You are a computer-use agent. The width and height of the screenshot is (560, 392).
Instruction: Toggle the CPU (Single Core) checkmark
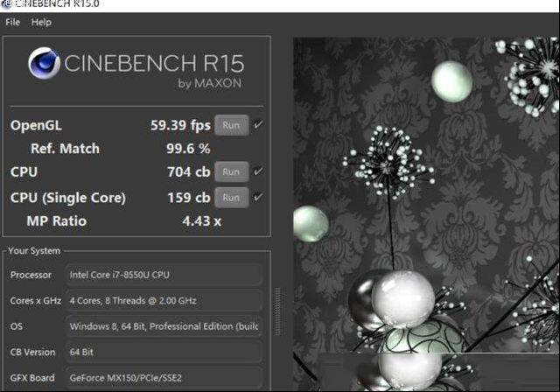point(258,197)
